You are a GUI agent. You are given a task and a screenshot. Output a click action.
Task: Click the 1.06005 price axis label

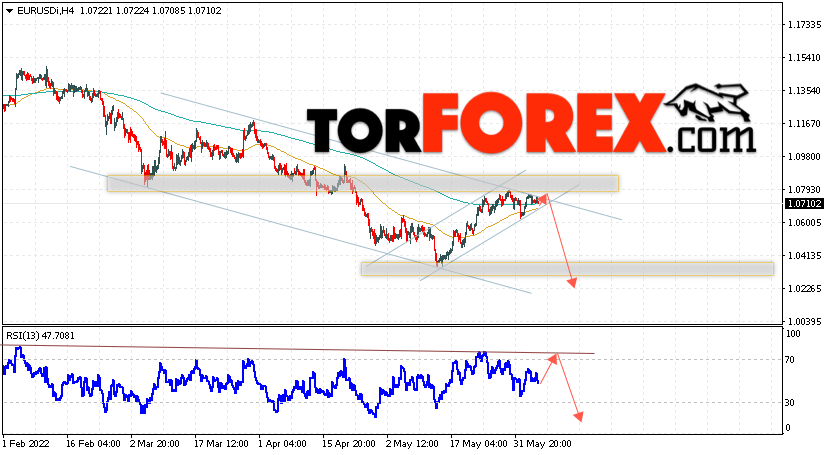tap(804, 223)
